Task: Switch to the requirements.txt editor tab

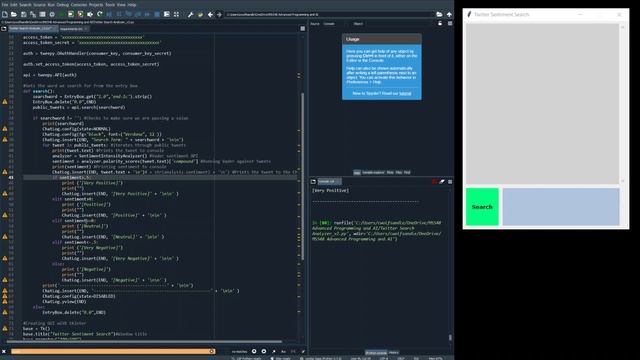Action: click(73, 29)
